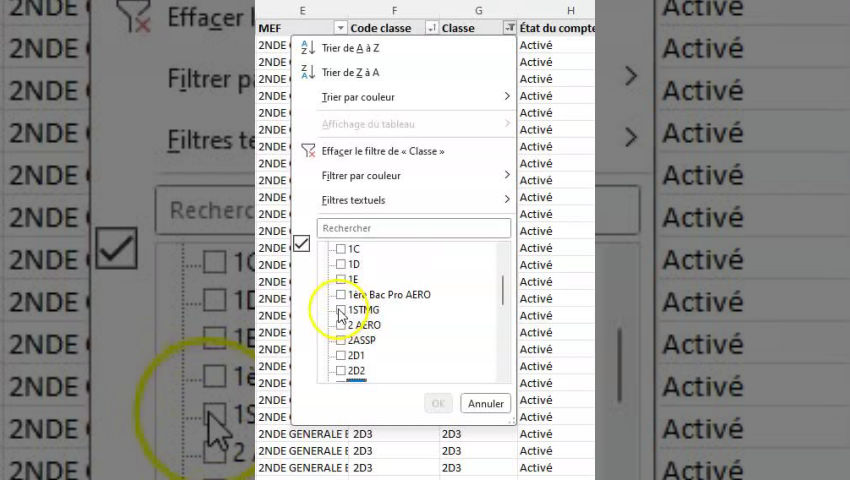Tick the 1ère Bac Pro AERO checkbox
Viewport: 850px width, 480px height.
(341, 295)
